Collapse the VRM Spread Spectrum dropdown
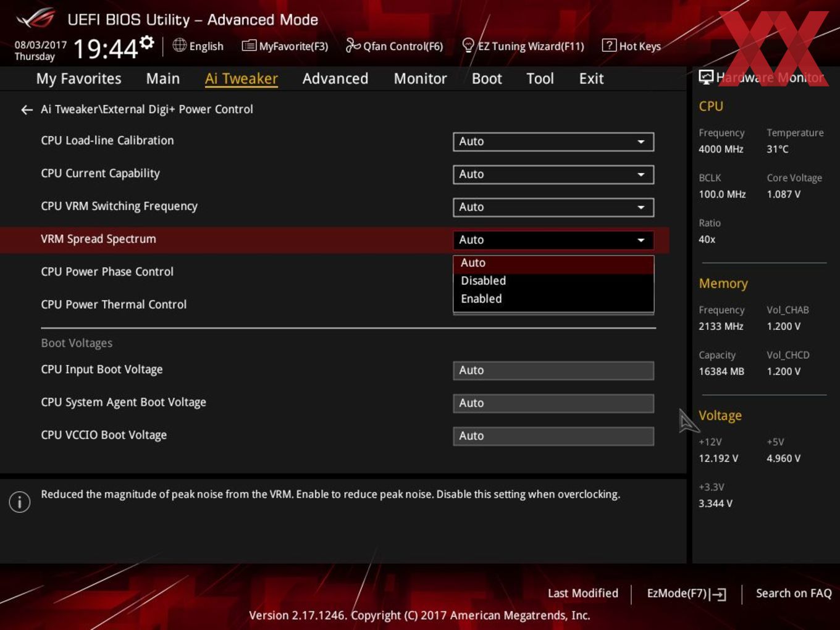This screenshot has width=840, height=630. [x=553, y=240]
